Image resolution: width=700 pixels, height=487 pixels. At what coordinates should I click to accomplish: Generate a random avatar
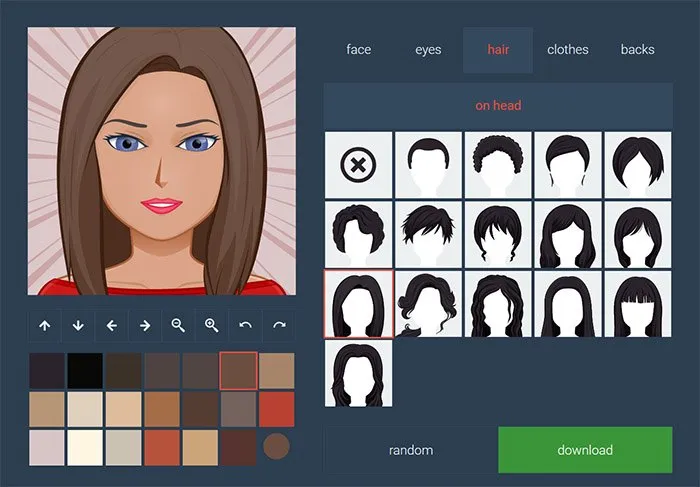[x=411, y=450]
